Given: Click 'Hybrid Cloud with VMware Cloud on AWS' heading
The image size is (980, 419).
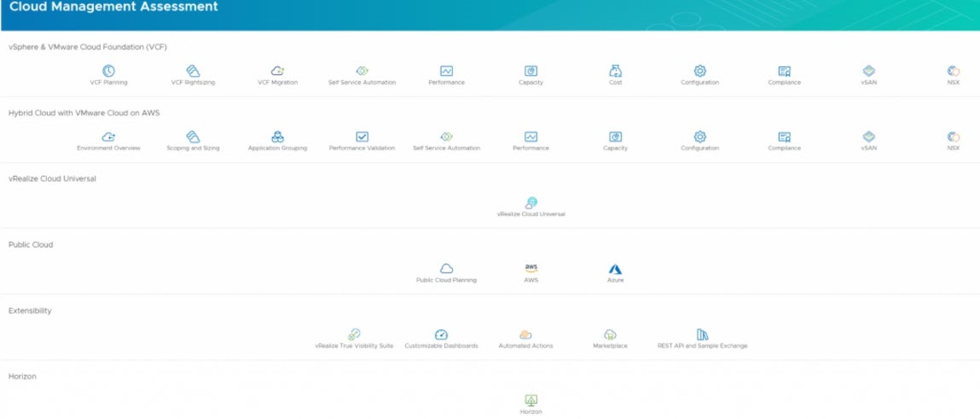Looking at the screenshot, I should [x=84, y=113].
